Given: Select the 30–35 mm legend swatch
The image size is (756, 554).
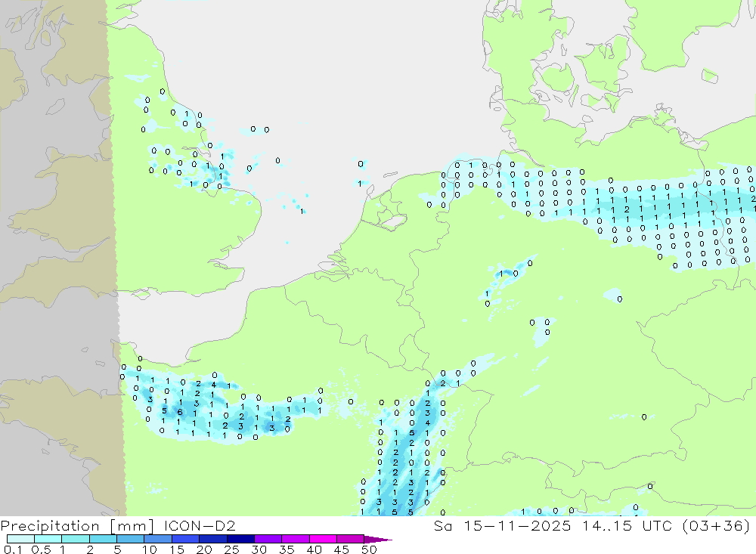Looking at the screenshot, I should coord(268,539).
